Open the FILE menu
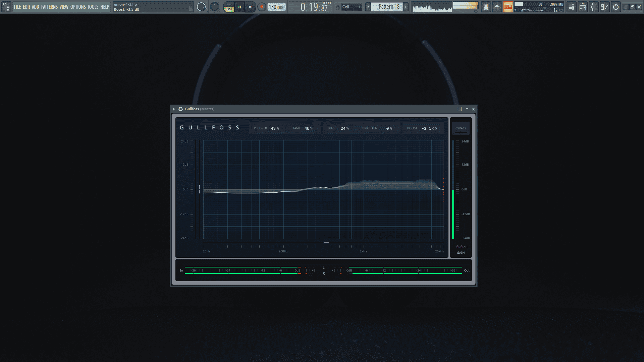Image resolution: width=644 pixels, height=362 pixels. [17, 7]
